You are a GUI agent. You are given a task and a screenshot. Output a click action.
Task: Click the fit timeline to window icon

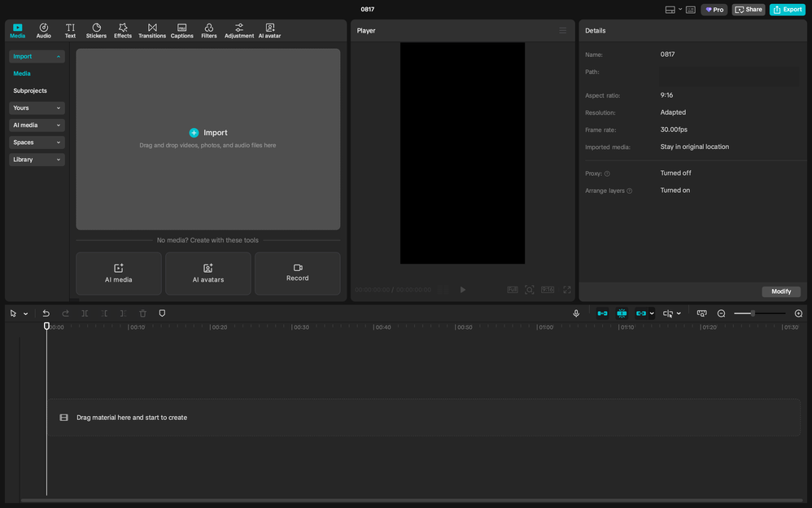click(701, 313)
